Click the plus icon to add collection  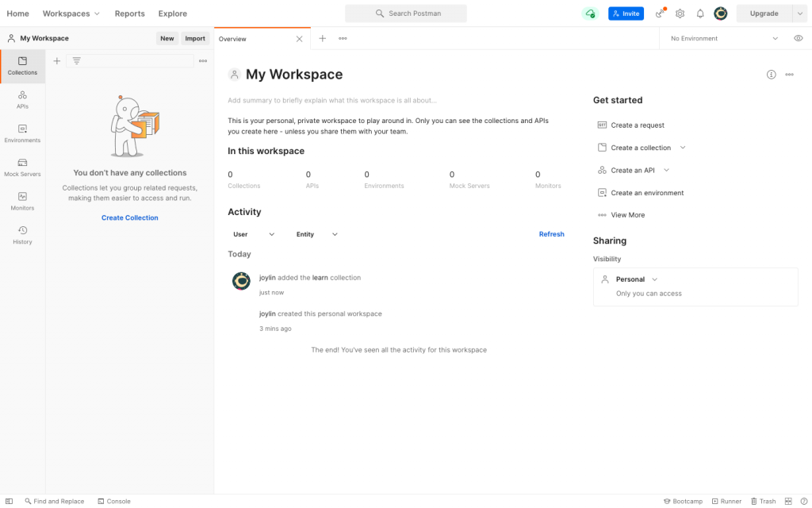[57, 61]
